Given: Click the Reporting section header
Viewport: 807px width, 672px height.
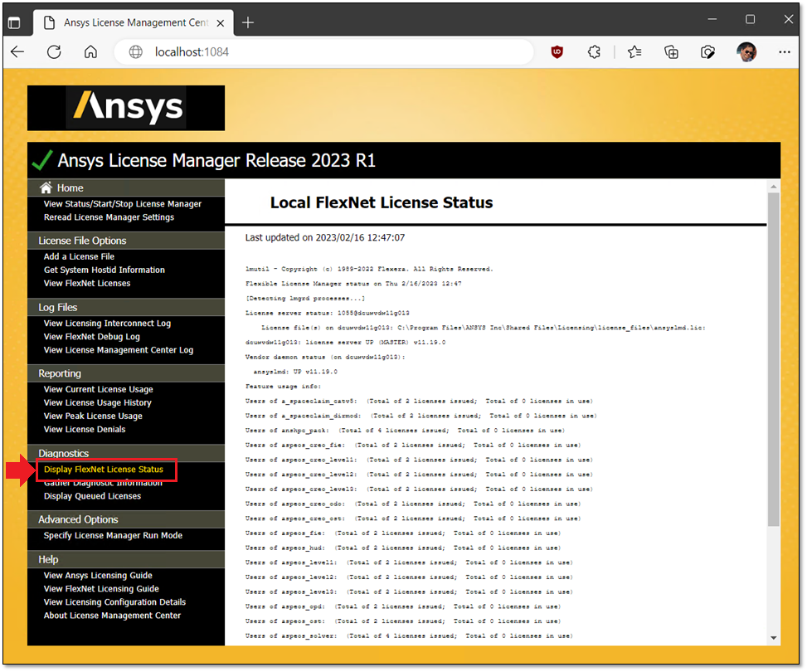Looking at the screenshot, I should coord(126,373).
